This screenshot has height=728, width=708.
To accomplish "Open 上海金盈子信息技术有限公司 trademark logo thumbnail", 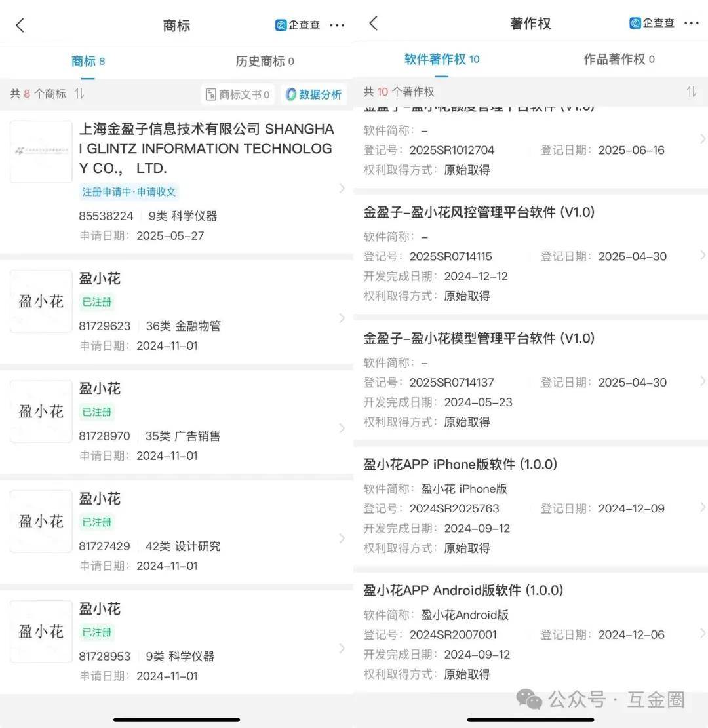I will click(41, 151).
